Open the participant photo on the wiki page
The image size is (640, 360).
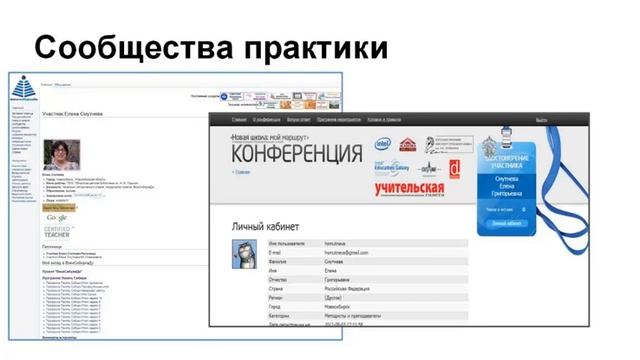(x=62, y=155)
